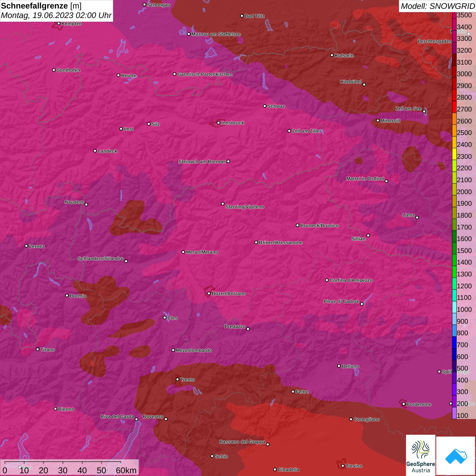Click the Kufstein city marker dot

pos(332,55)
